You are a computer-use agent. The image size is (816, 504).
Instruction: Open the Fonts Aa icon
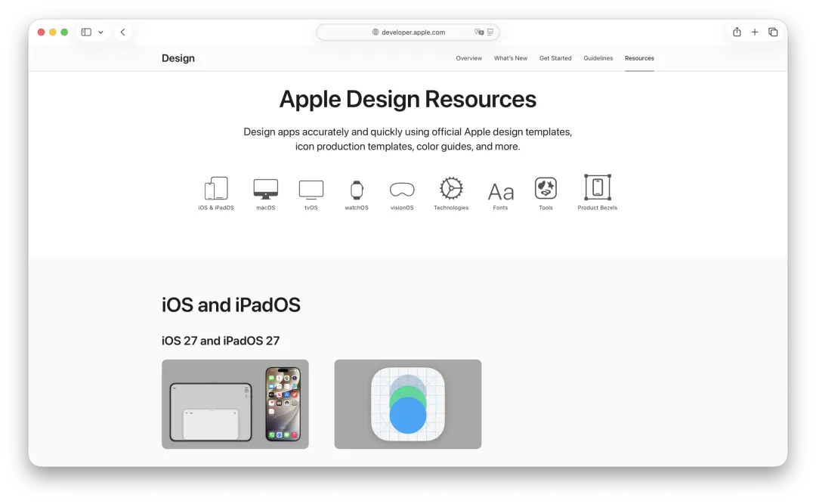pos(501,192)
